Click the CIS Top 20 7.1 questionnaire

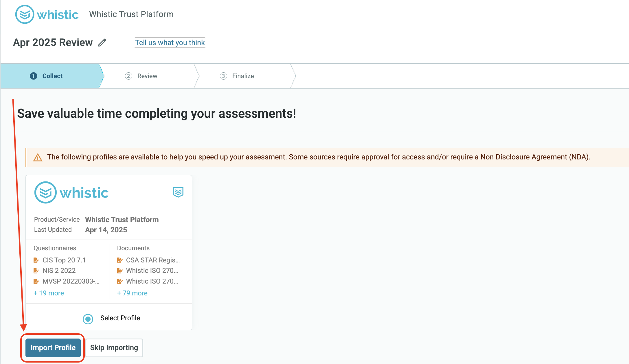click(64, 260)
